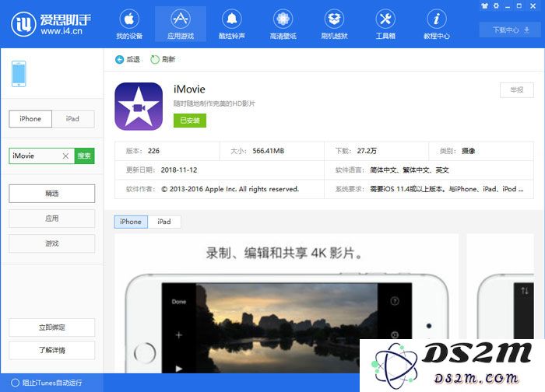Open settings gear in title bar
Image resolution: width=545 pixels, height=392 pixels.
click(497, 6)
